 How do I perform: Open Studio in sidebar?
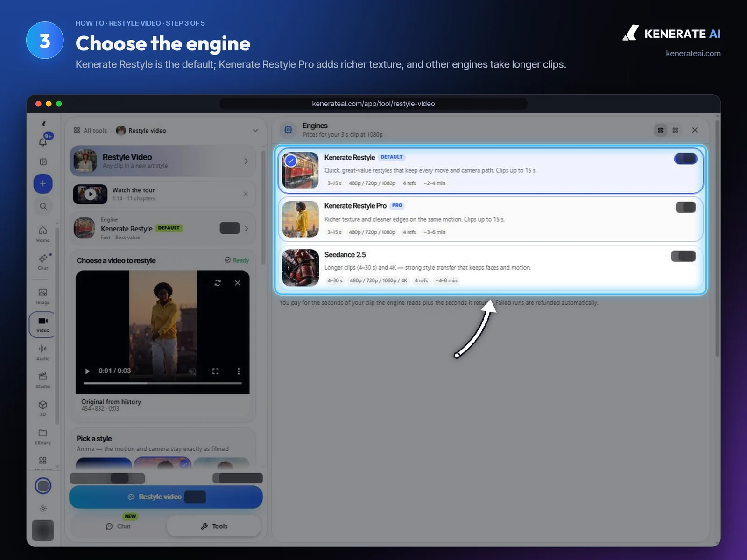(x=43, y=380)
